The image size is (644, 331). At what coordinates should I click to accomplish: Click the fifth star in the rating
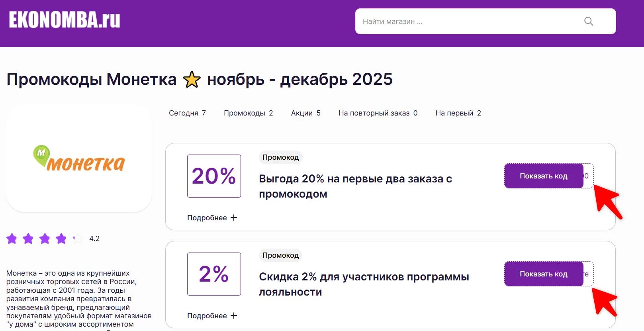77,238
